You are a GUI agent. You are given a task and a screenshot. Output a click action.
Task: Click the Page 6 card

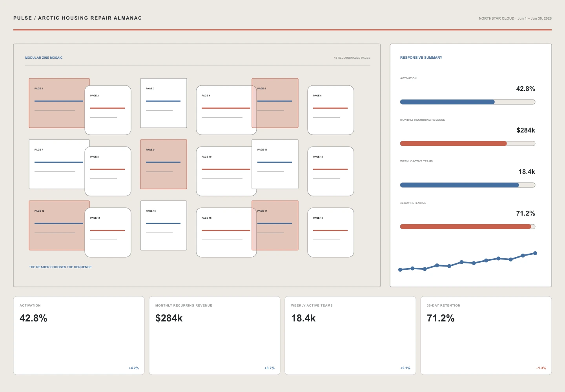tap(331, 110)
